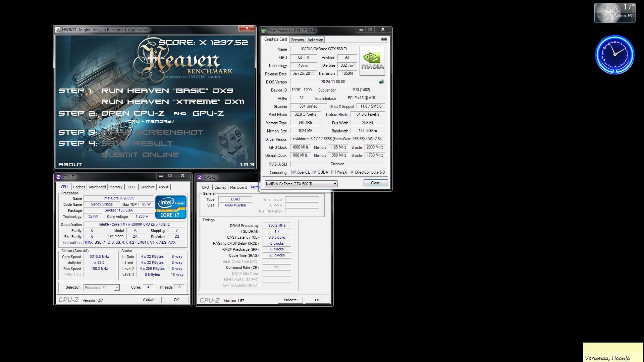Screen dimensions: 644x362
Task: Click OK in the right CPU-Z window
Action: pyautogui.click(x=317, y=300)
